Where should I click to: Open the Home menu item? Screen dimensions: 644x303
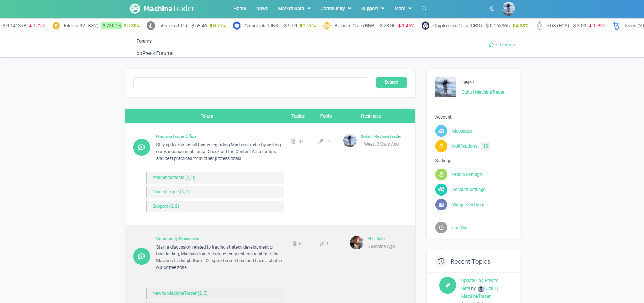(x=240, y=9)
